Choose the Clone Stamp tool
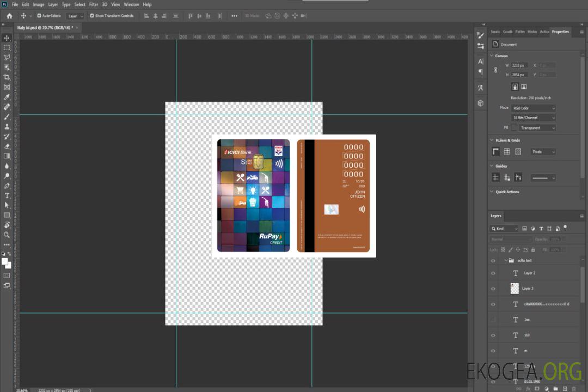588x392 pixels. tap(7, 126)
